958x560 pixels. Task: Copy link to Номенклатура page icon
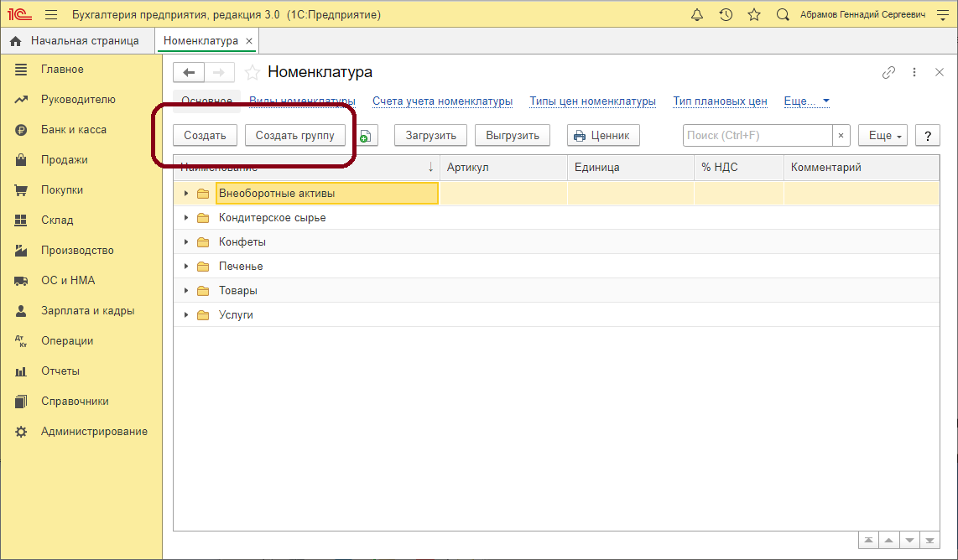click(888, 72)
